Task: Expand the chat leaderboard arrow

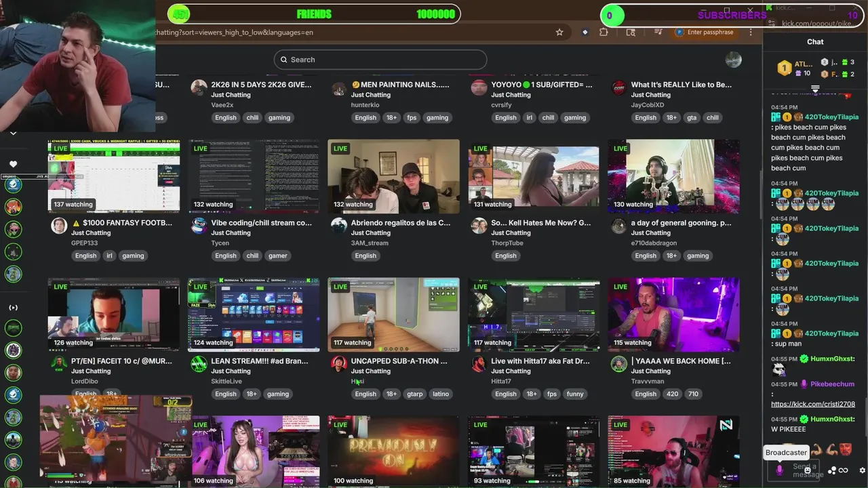Action: 815,89
